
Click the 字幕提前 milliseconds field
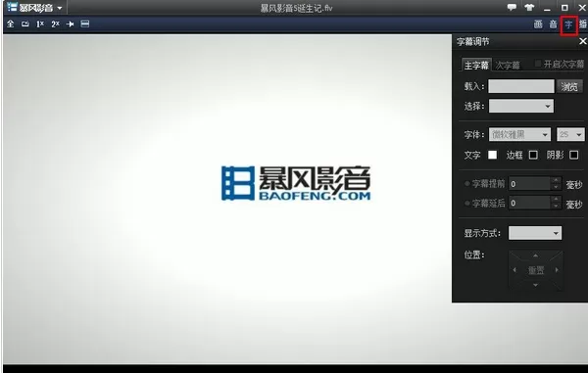529,184
